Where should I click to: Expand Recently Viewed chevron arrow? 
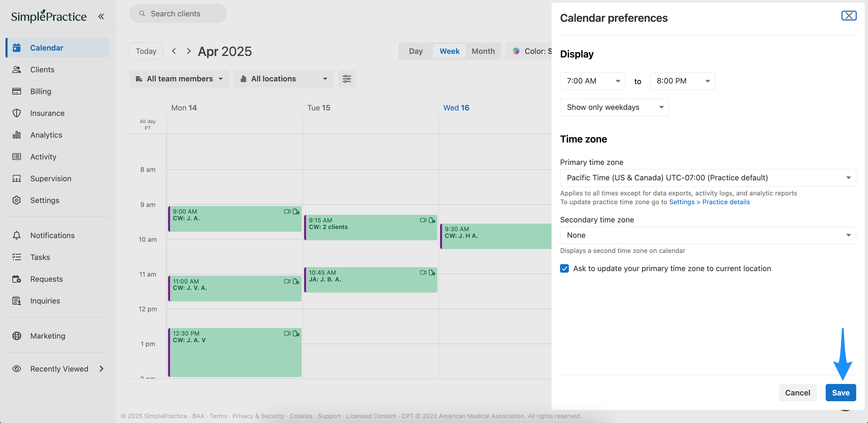click(x=102, y=369)
